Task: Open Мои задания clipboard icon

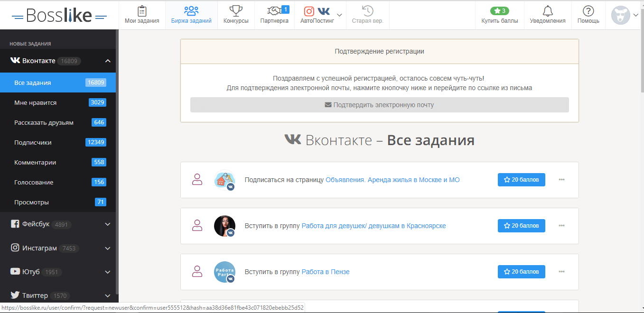Action: (x=142, y=11)
